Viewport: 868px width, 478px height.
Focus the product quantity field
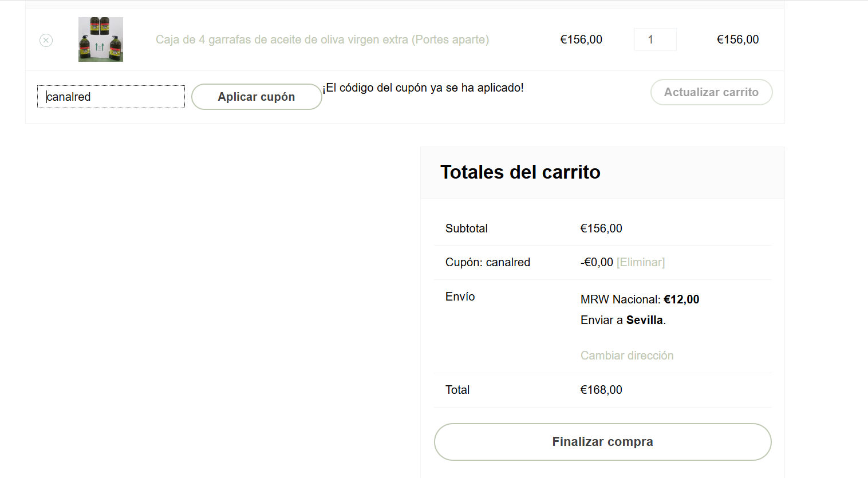click(x=655, y=39)
